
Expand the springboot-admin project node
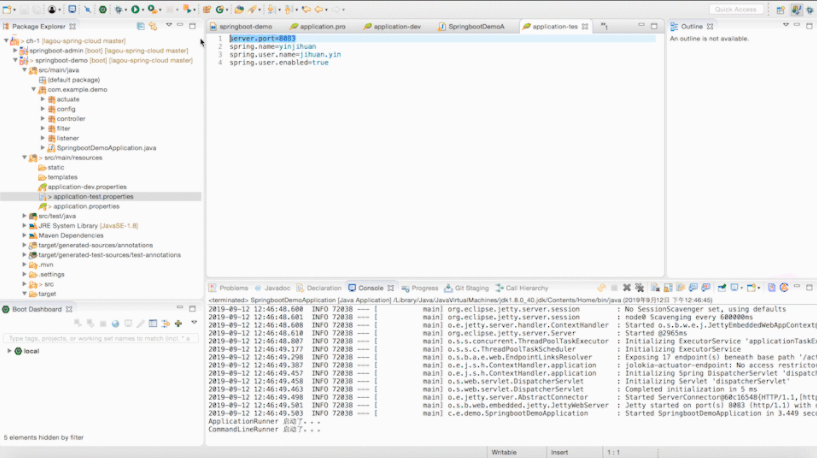pyautogui.click(x=15, y=51)
